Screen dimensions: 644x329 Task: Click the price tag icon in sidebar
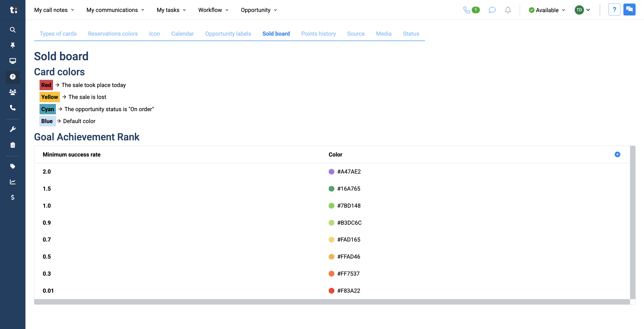(x=12, y=166)
